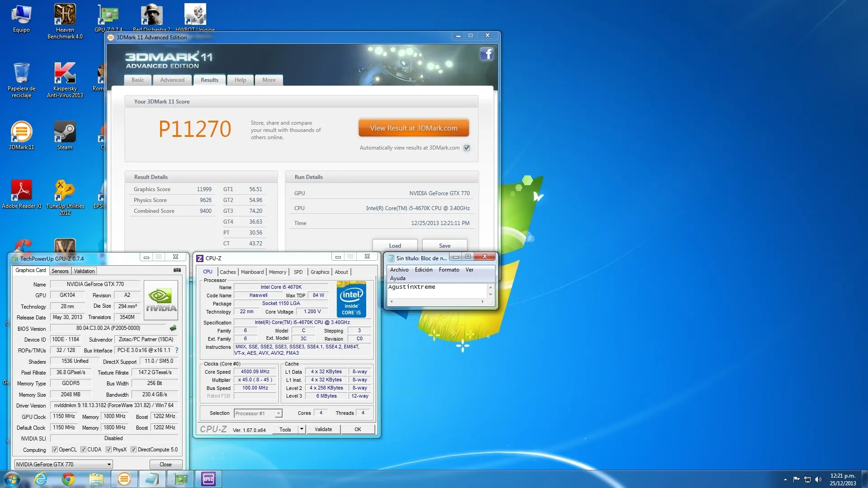
Task: Open the Help tab in 3DMark
Action: 240,80
